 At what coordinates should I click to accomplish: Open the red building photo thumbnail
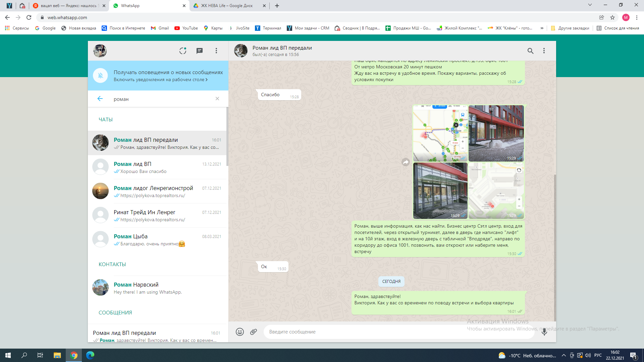496,133
